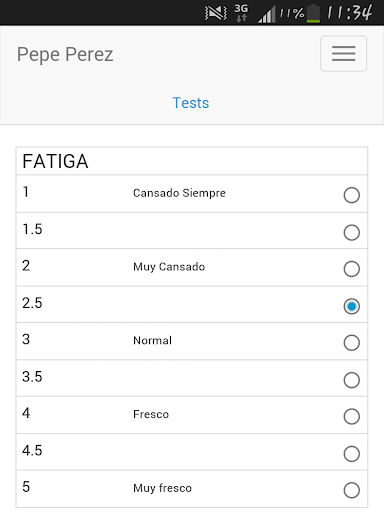Tap the 11:34 clock in status bar
The image size is (384, 512).
click(x=349, y=13)
